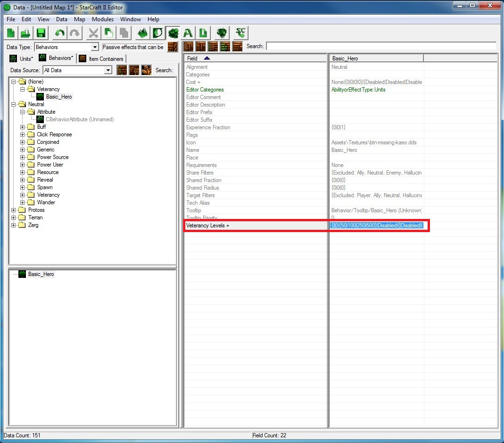Image resolution: width=504 pixels, height=443 pixels.
Task: Select the Data module icon
Action: coord(173,33)
